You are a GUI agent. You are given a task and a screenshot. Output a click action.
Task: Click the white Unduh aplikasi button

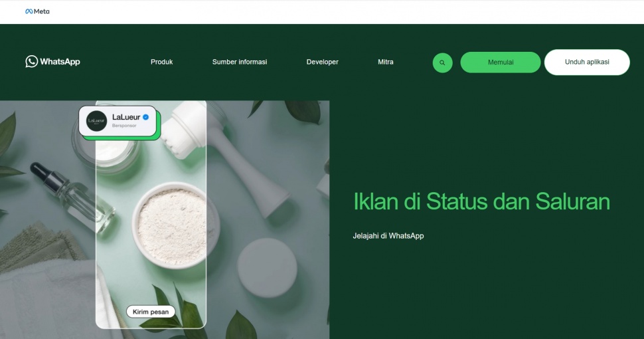[587, 62]
